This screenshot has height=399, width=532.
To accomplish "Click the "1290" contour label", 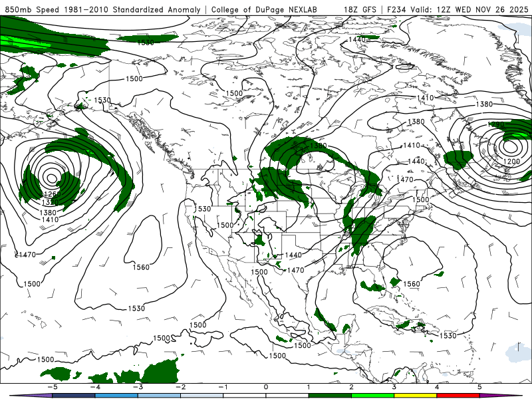I will [x=496, y=124].
